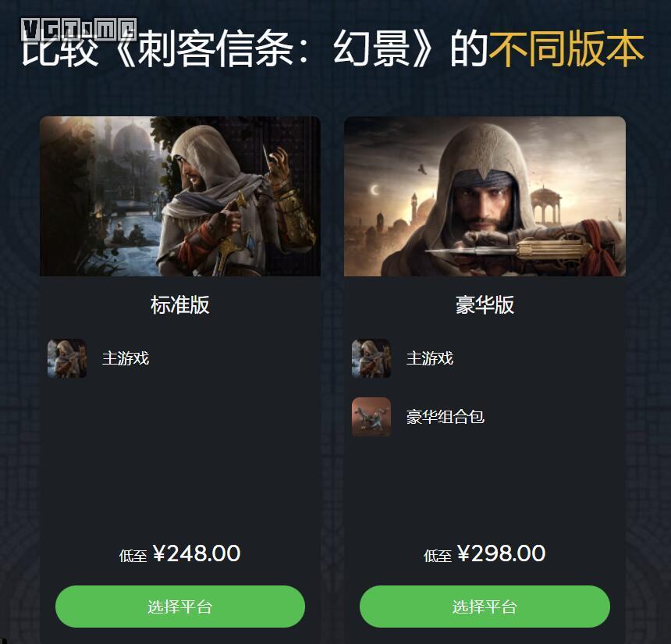Select the 标准版 edition heading
The height and width of the screenshot is (644, 671).
pos(180,305)
